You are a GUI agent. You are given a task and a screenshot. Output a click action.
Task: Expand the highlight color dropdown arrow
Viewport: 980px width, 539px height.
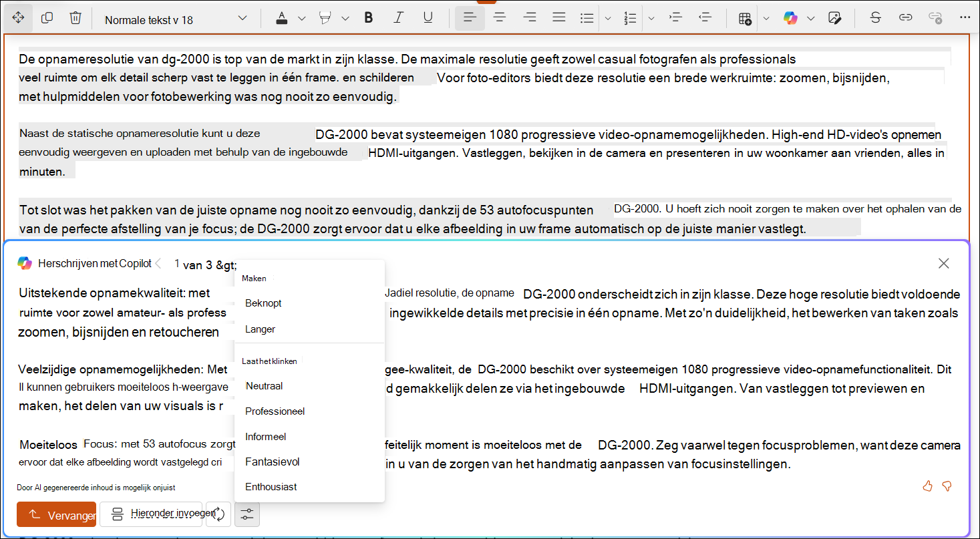pyautogui.click(x=345, y=19)
